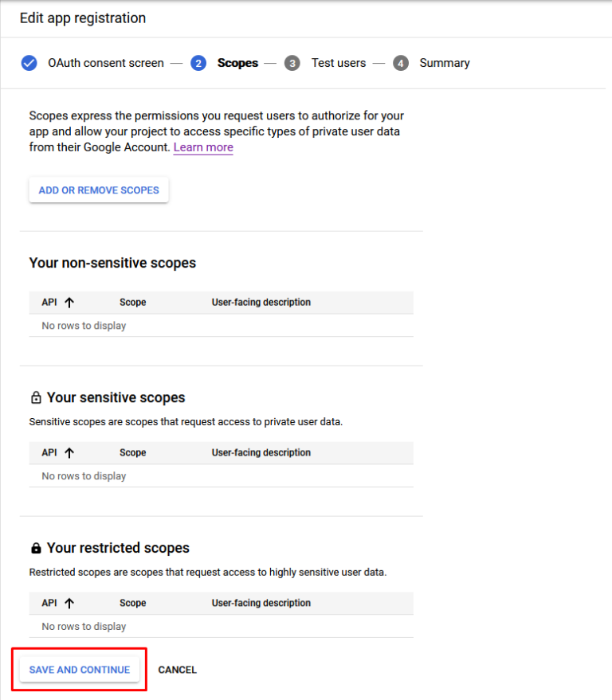Click the Scope column header in restricted scopes table
612x700 pixels.
pos(132,603)
